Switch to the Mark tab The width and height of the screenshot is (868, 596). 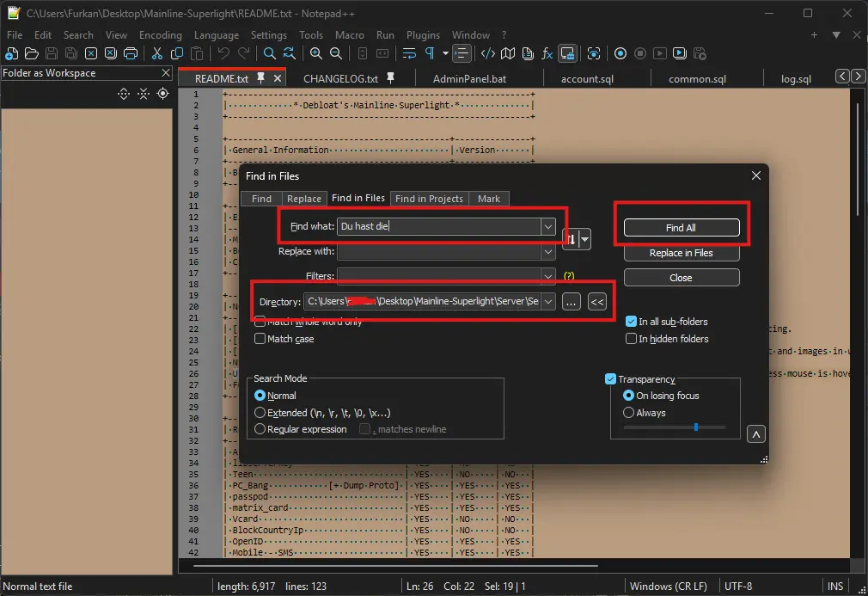tap(489, 199)
